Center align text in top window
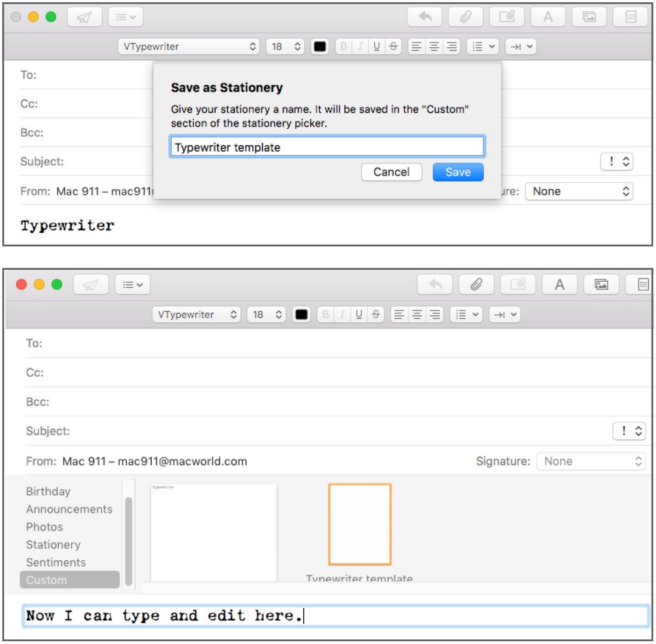This screenshot has width=656, height=644. [434, 46]
